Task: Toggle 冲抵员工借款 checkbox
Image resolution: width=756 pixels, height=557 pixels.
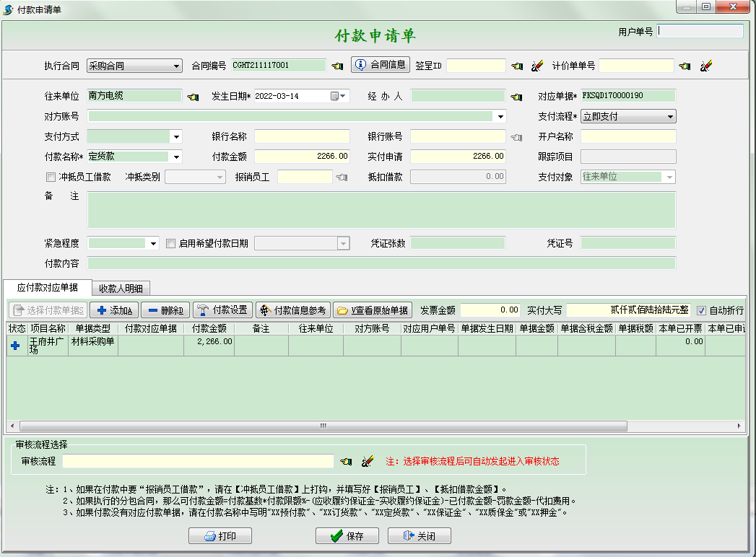Action: point(51,177)
